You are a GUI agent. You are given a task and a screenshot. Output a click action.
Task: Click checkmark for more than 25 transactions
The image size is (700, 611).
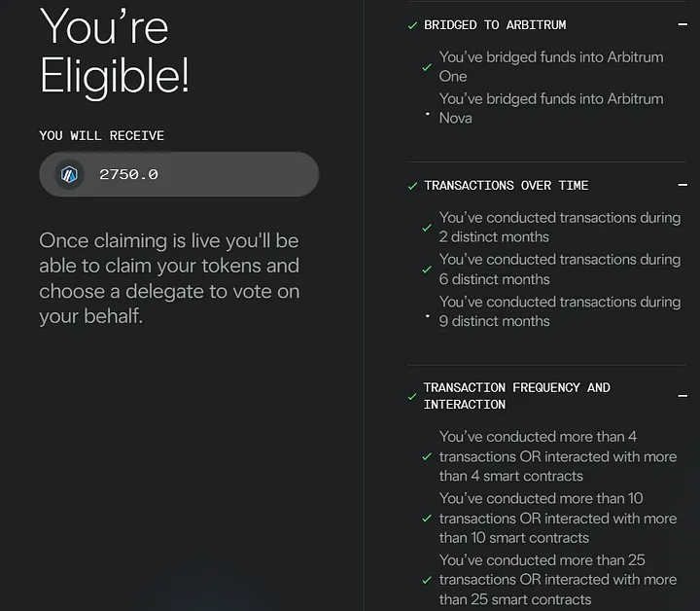427,580
